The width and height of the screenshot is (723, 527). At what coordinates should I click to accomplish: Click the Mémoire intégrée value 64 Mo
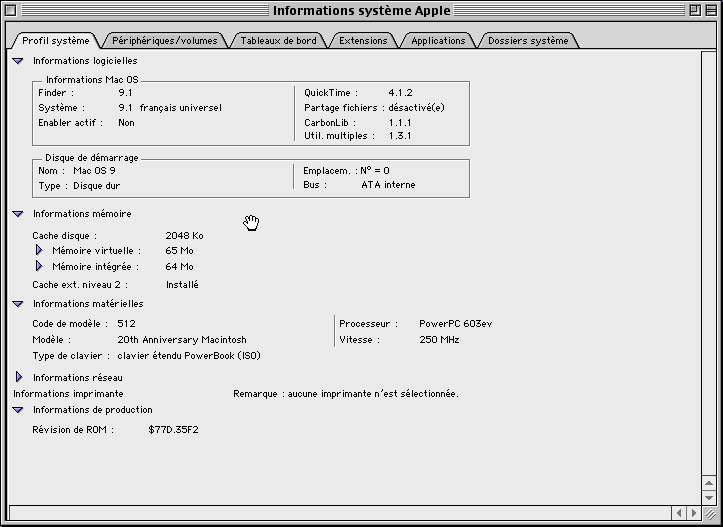179,266
